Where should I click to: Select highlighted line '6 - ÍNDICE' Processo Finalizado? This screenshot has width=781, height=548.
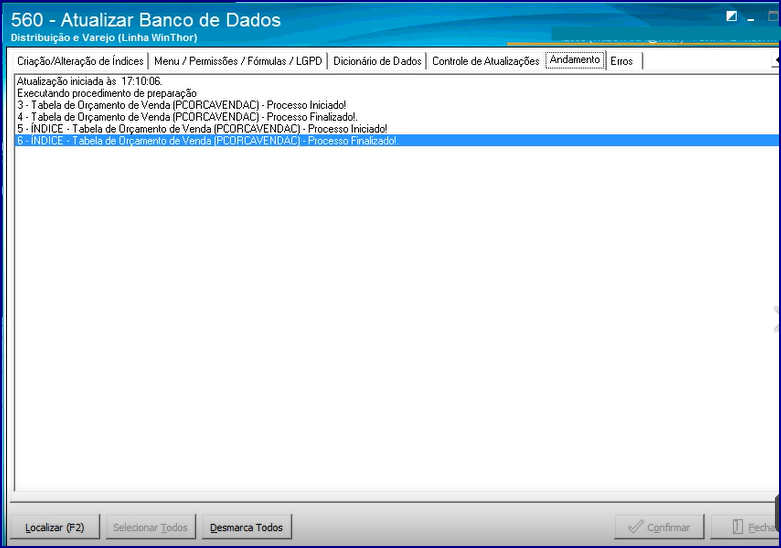[397, 141]
